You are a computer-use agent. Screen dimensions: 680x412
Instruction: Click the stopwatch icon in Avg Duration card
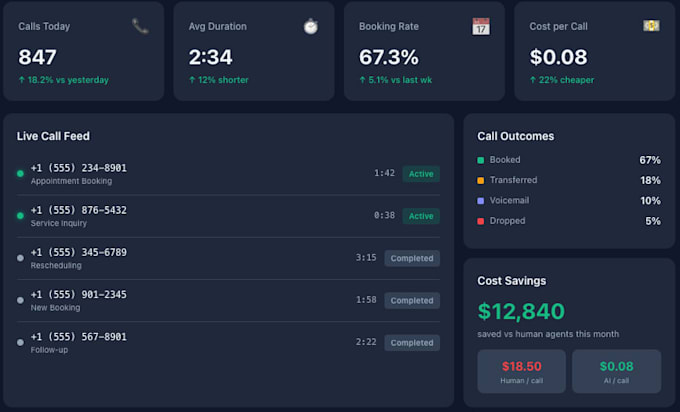[x=311, y=26]
